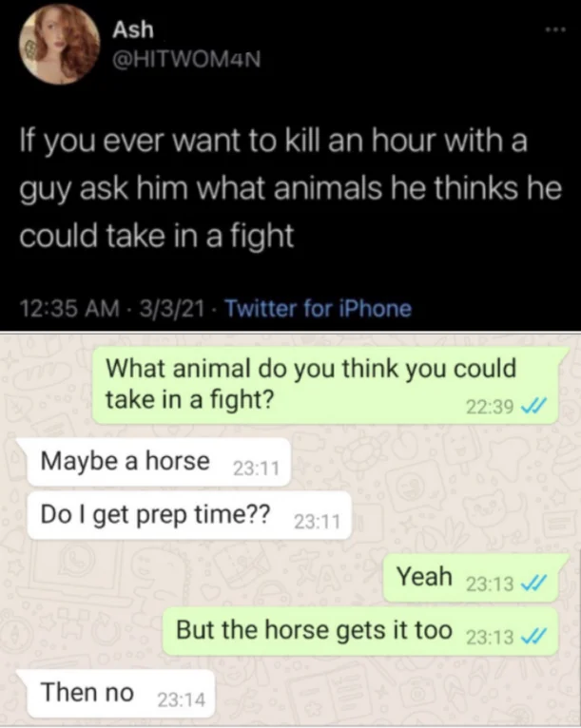Click the 23:11 timestamp beside Maybe a horse
The height and width of the screenshot is (728, 581).
pos(257,468)
